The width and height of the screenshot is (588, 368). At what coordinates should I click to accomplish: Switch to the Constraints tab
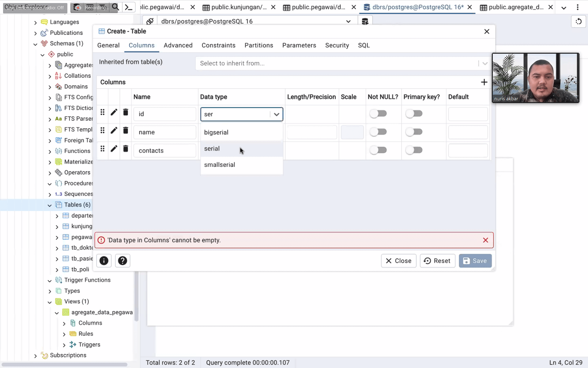tap(218, 45)
